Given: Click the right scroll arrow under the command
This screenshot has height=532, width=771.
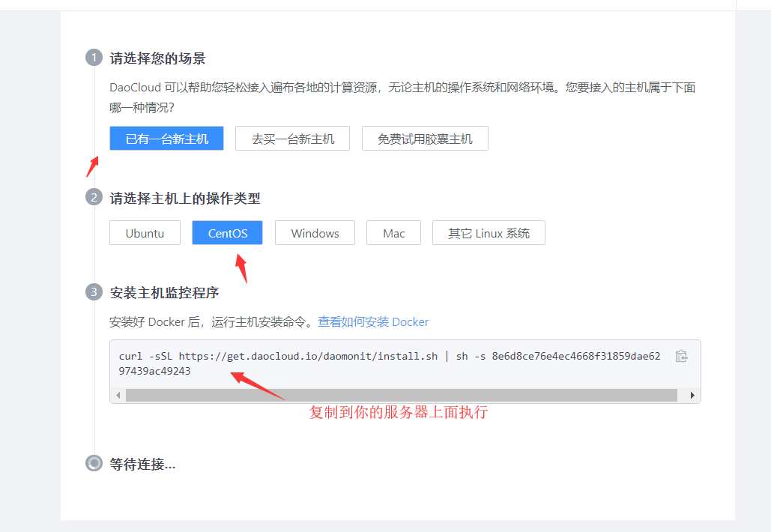Looking at the screenshot, I should pyautogui.click(x=692, y=394).
